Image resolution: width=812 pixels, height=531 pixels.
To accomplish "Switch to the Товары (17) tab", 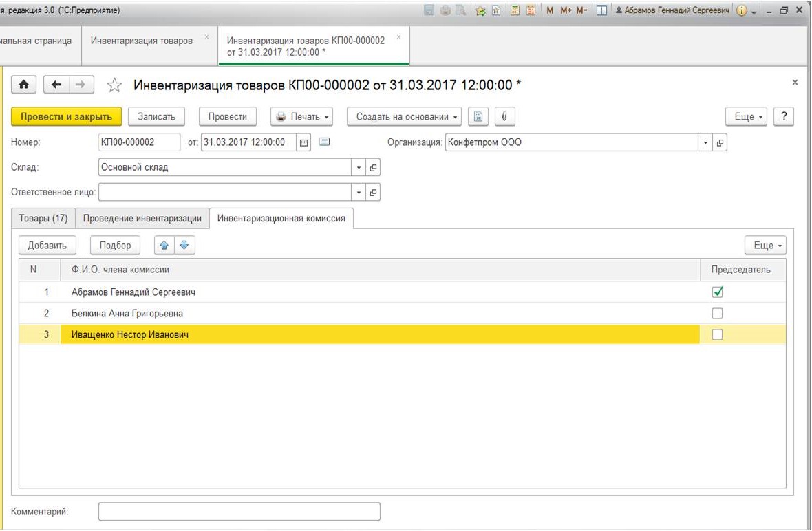I will pyautogui.click(x=43, y=219).
